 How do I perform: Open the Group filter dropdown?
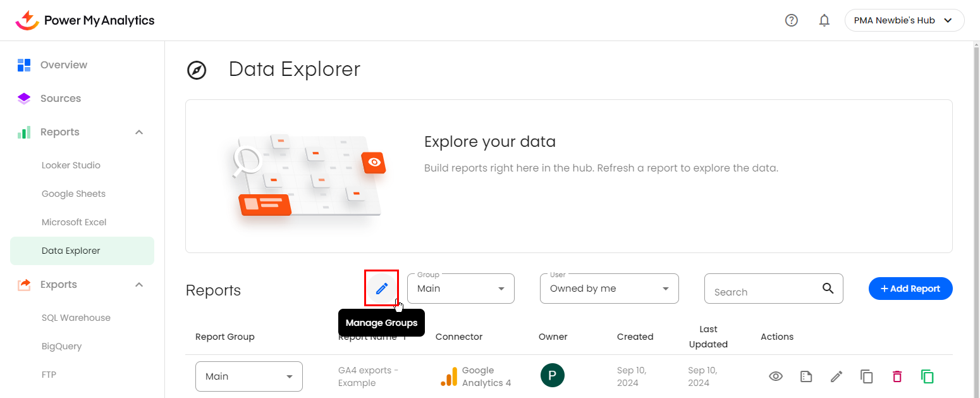(x=461, y=289)
